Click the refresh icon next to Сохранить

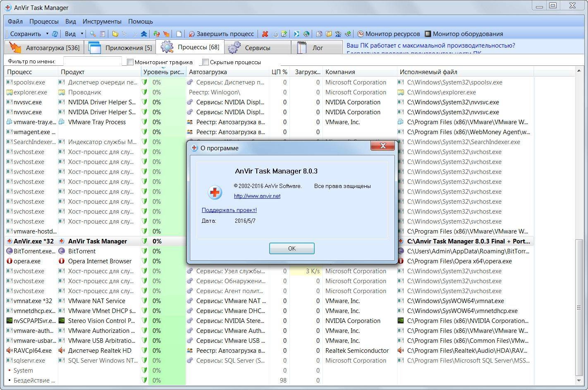click(x=55, y=34)
